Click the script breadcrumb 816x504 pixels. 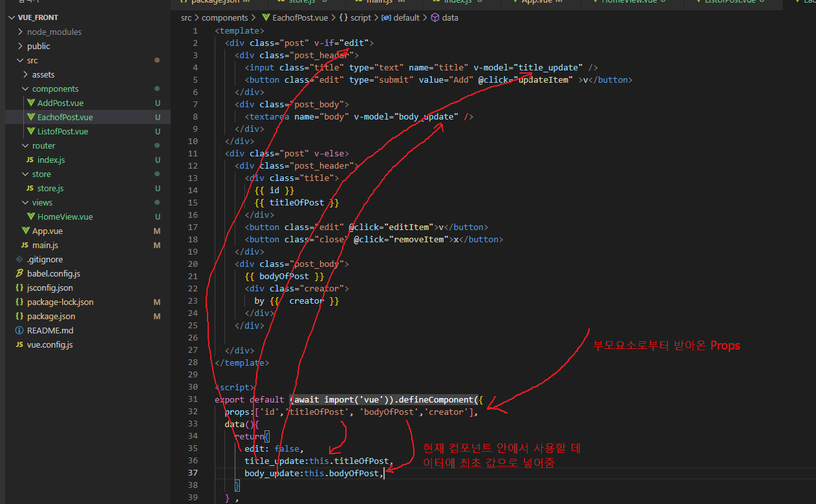click(x=361, y=17)
